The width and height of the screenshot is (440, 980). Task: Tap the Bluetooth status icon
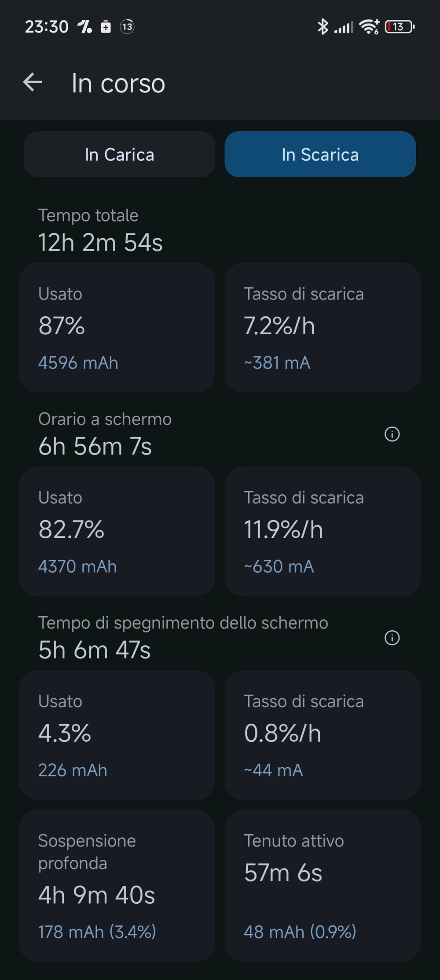323,27
